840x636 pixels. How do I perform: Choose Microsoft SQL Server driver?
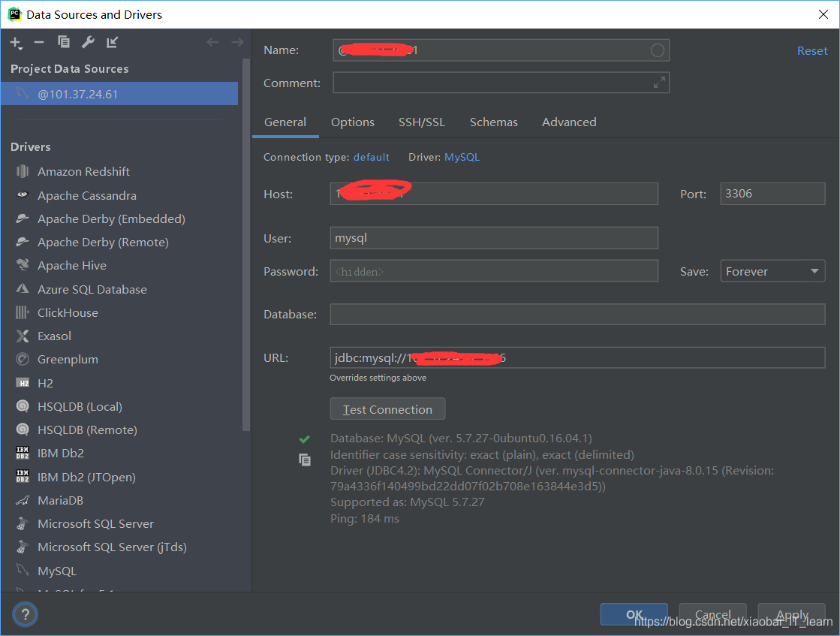click(x=95, y=523)
